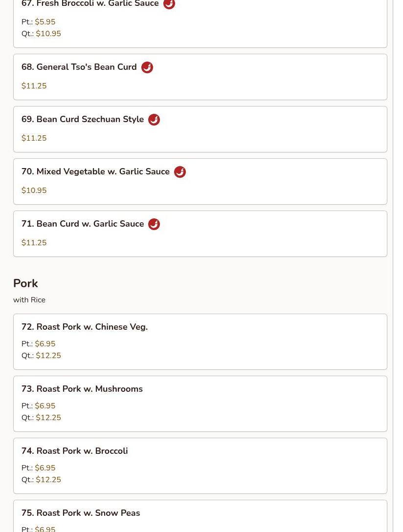This screenshot has height=532, width=403.
Task: Click spicy icon next to Fresh Broccoli Garlic Sauce
Action: [x=169, y=4]
